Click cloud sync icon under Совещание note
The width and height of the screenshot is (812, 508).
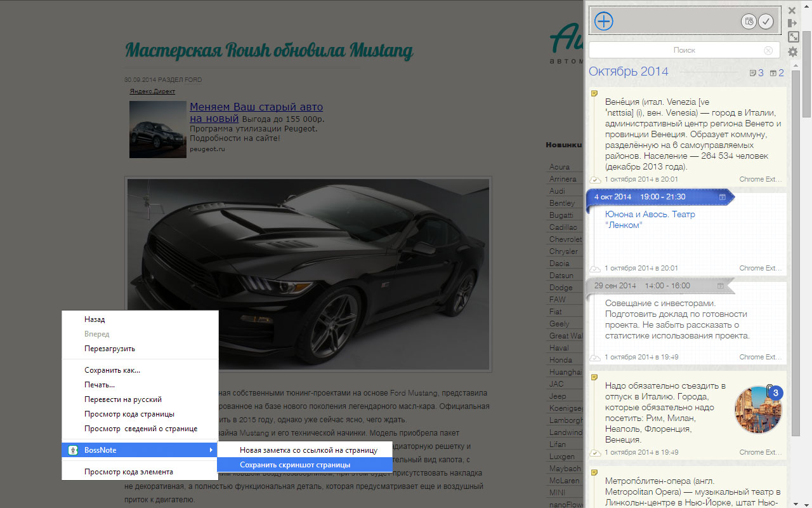tap(595, 358)
